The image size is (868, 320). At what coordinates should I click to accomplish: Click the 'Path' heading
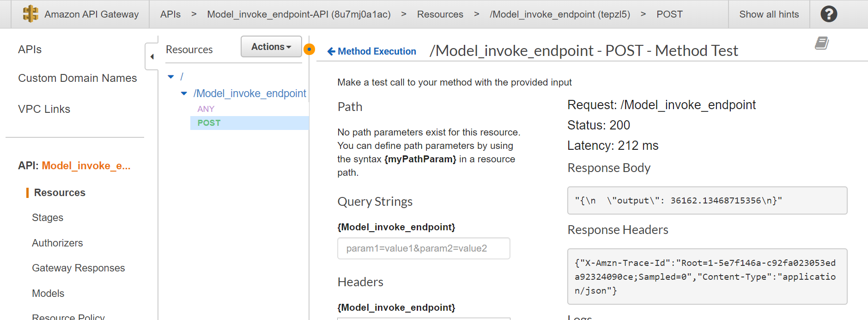pyautogui.click(x=350, y=107)
